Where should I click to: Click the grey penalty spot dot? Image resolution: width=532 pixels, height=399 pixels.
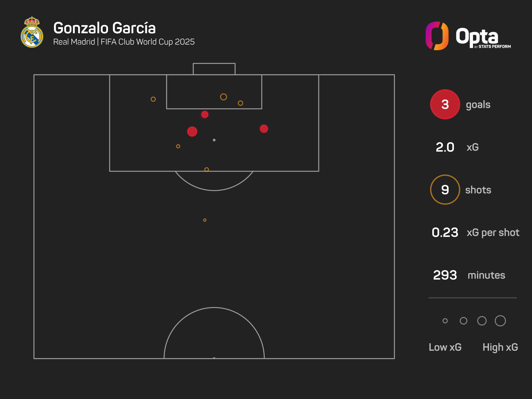[x=214, y=140]
